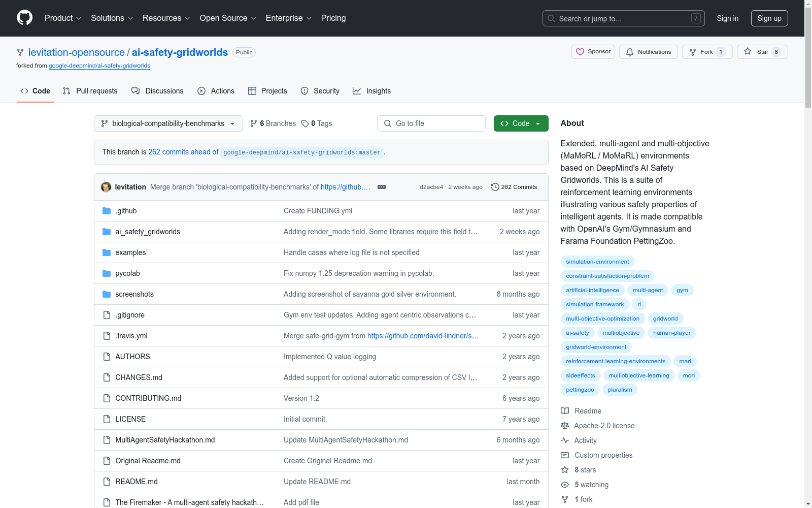Click the Notifications bell icon
Screen dimensions: 812x508
(x=630, y=52)
